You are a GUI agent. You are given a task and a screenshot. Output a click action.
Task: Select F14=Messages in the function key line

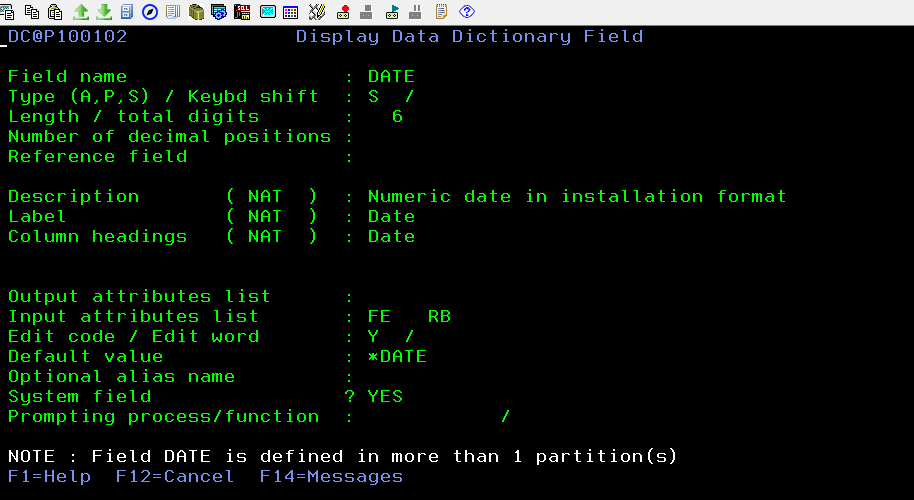pyautogui.click(x=331, y=477)
